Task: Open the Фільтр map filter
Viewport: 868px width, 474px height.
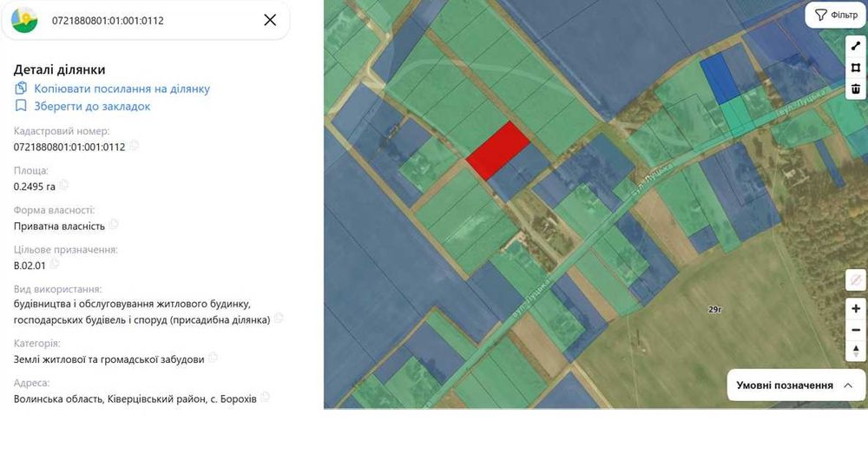Action: click(836, 15)
